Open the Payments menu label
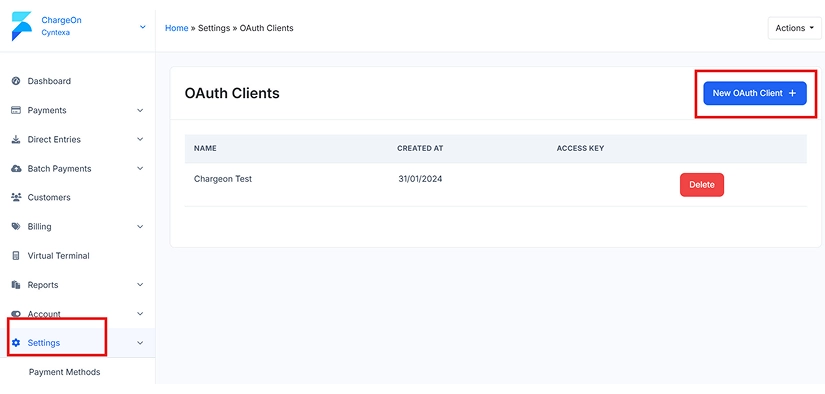This screenshot has height=394, width=825. click(47, 110)
